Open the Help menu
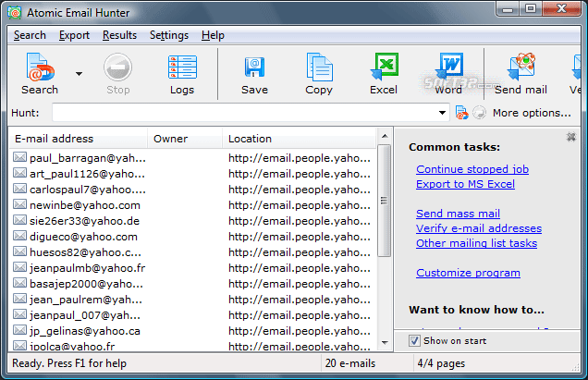The image size is (588, 380). [213, 35]
